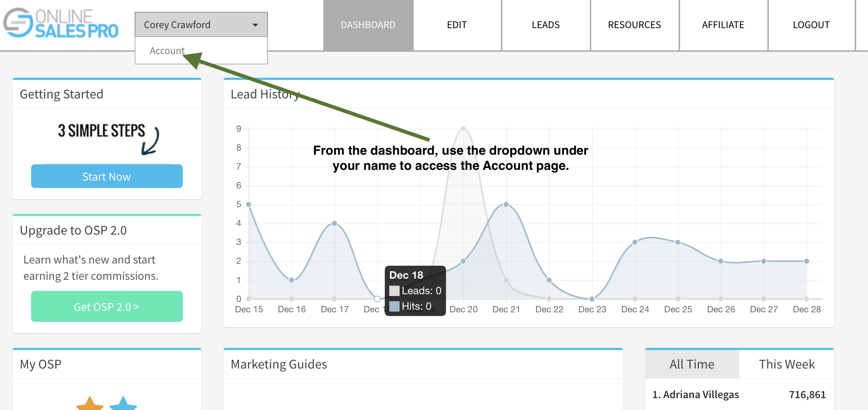
Task: Click the Marketing Guides heading
Action: click(x=279, y=364)
